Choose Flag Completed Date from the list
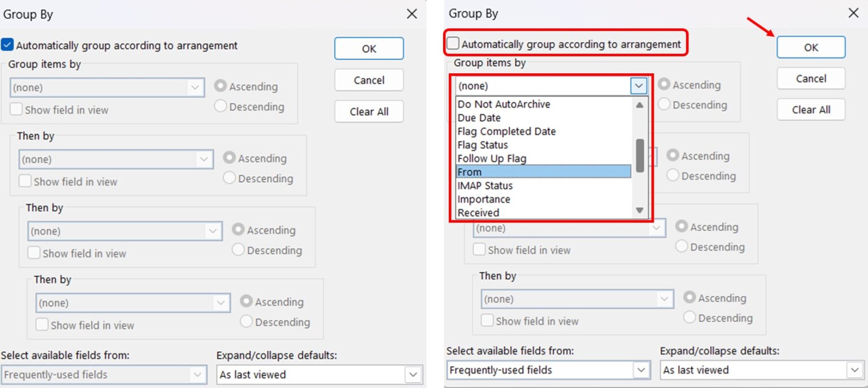 (x=544, y=132)
